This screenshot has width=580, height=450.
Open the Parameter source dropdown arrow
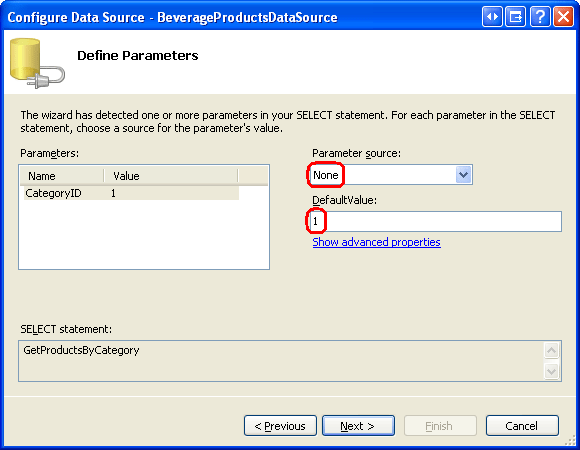(x=463, y=175)
